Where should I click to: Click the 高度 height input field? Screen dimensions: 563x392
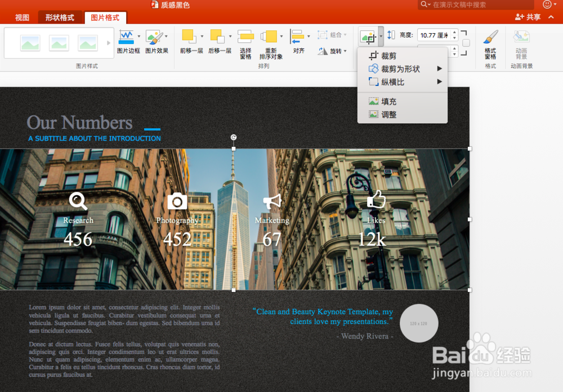coord(434,35)
